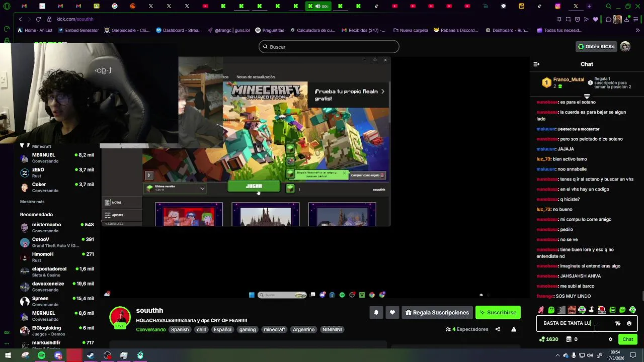This screenshot has height=362, width=644.
Task: Open the Recibidos (247) bookmark
Action: tap(363, 30)
